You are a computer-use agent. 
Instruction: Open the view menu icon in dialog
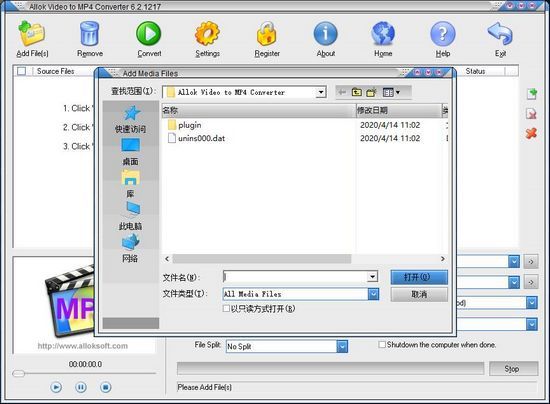click(391, 92)
